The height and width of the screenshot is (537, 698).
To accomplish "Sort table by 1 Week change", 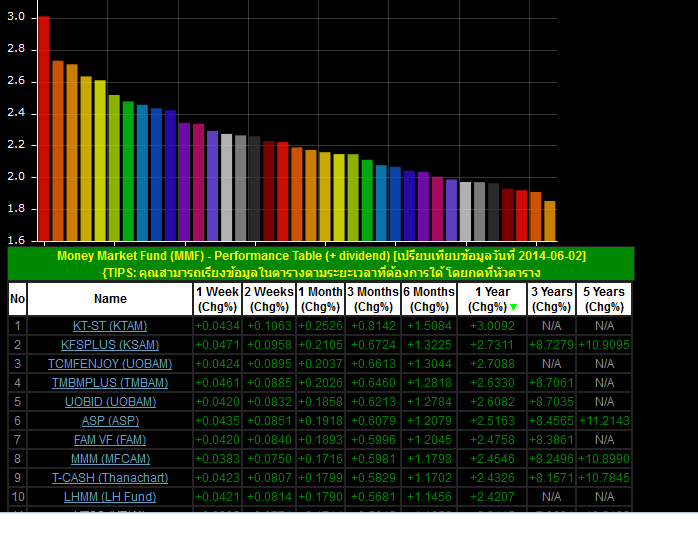I will pos(217,299).
